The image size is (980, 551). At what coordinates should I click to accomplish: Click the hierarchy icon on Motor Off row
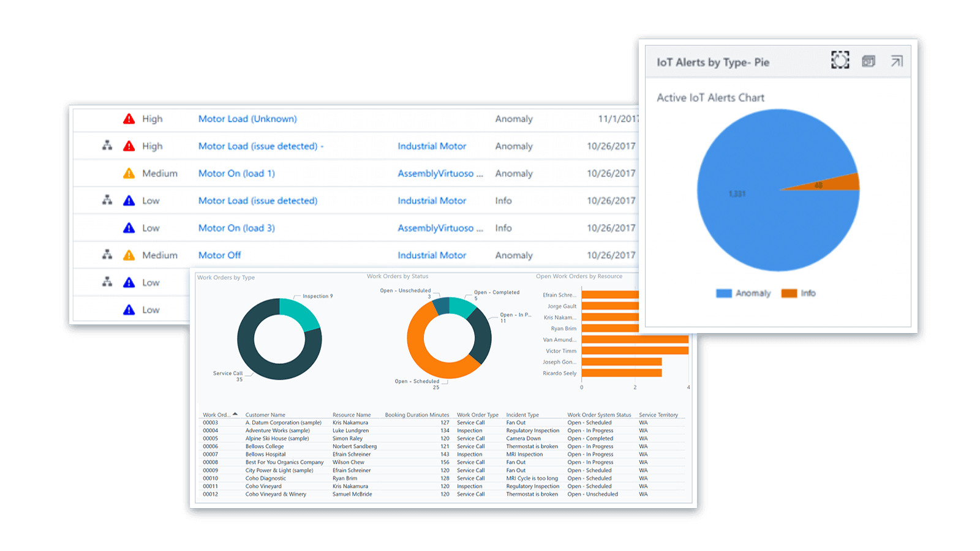107,255
